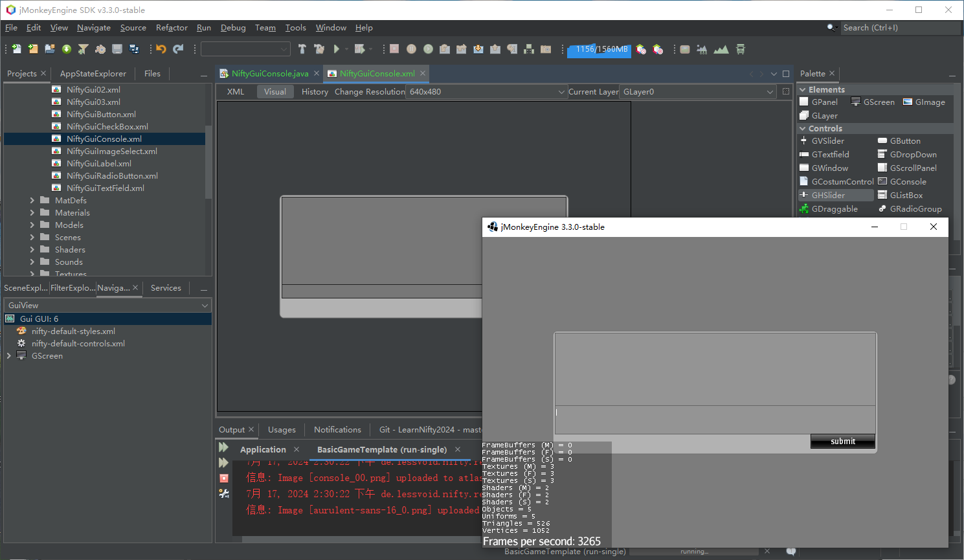Click the Redo arrow icon
The width and height of the screenshot is (964, 560).
pos(178,49)
